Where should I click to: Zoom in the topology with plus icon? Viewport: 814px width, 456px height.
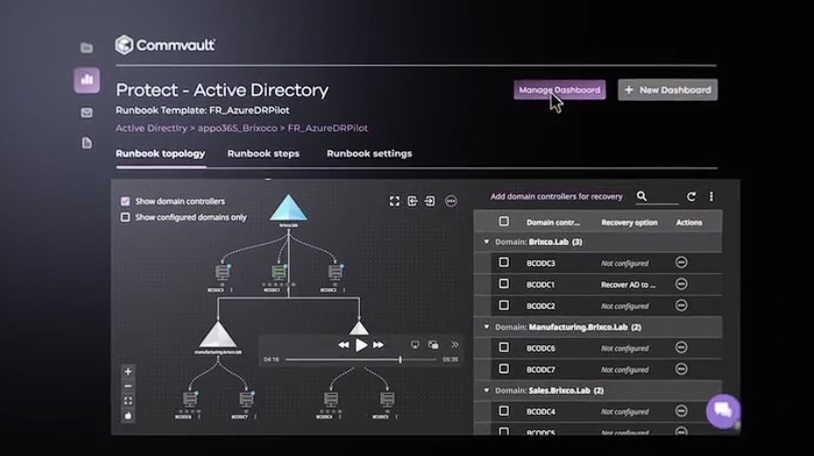click(128, 371)
